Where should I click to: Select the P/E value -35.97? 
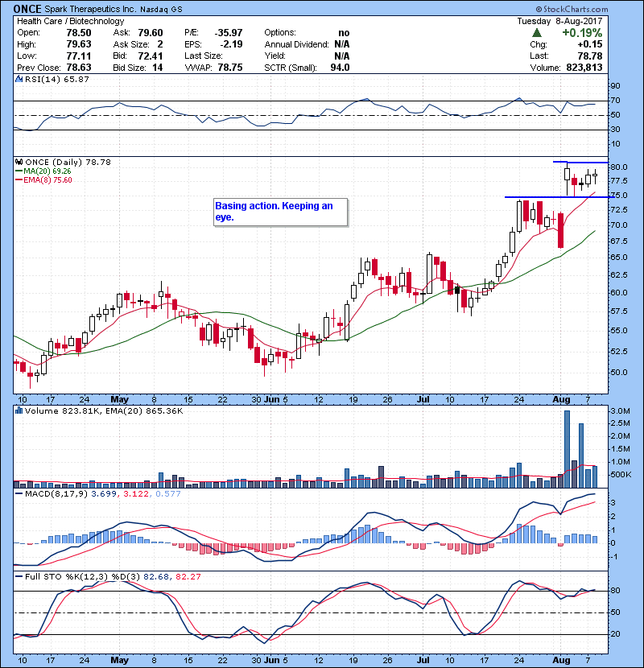[x=229, y=33]
